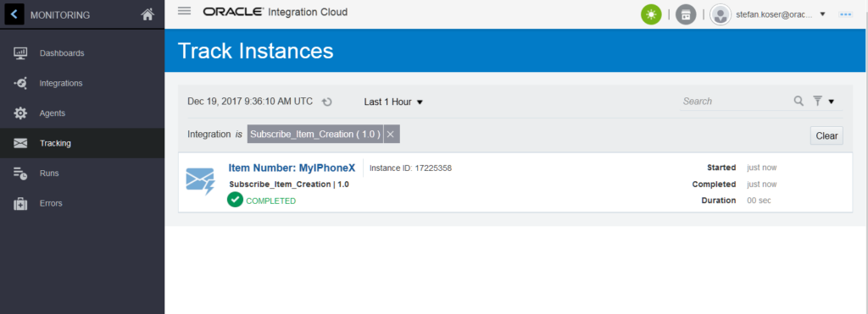Click the Errors first-aid kit icon
The width and height of the screenshot is (868, 314).
pyautogui.click(x=20, y=203)
